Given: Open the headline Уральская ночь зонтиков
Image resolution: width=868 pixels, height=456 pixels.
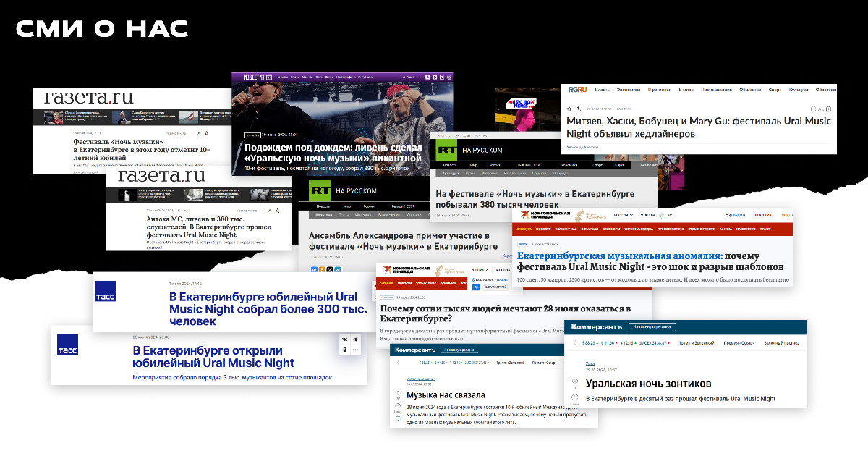Looking at the screenshot, I should pos(649,384).
